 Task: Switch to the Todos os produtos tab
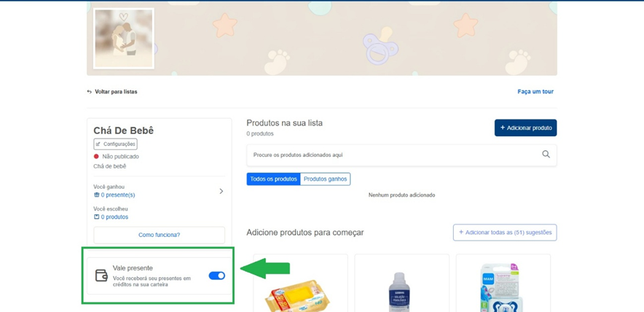tap(273, 179)
